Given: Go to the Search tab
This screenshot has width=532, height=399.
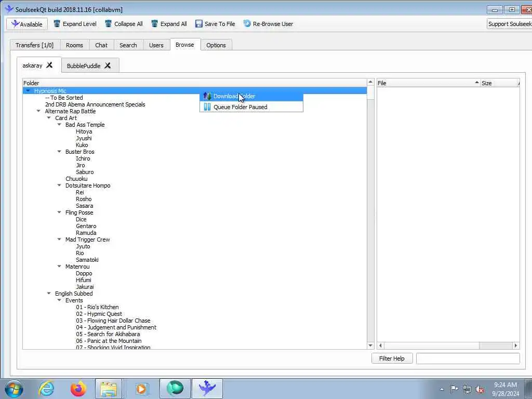Looking at the screenshot, I should tap(128, 45).
